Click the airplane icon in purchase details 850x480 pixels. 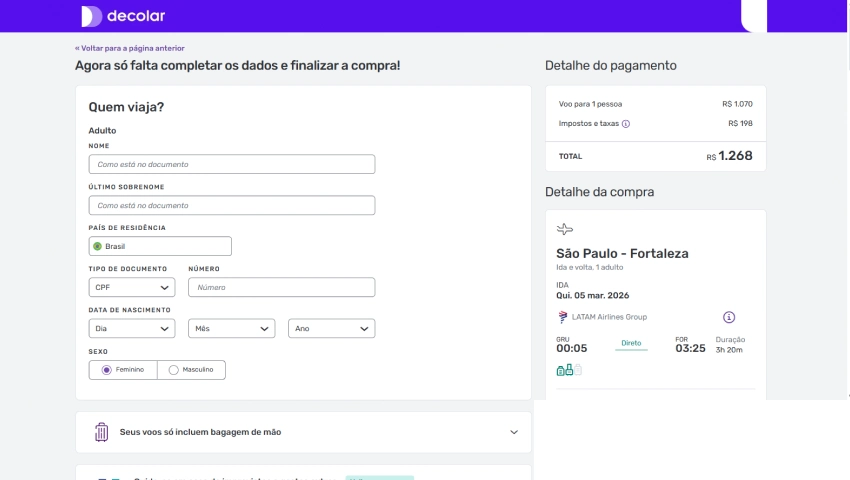[x=565, y=229]
